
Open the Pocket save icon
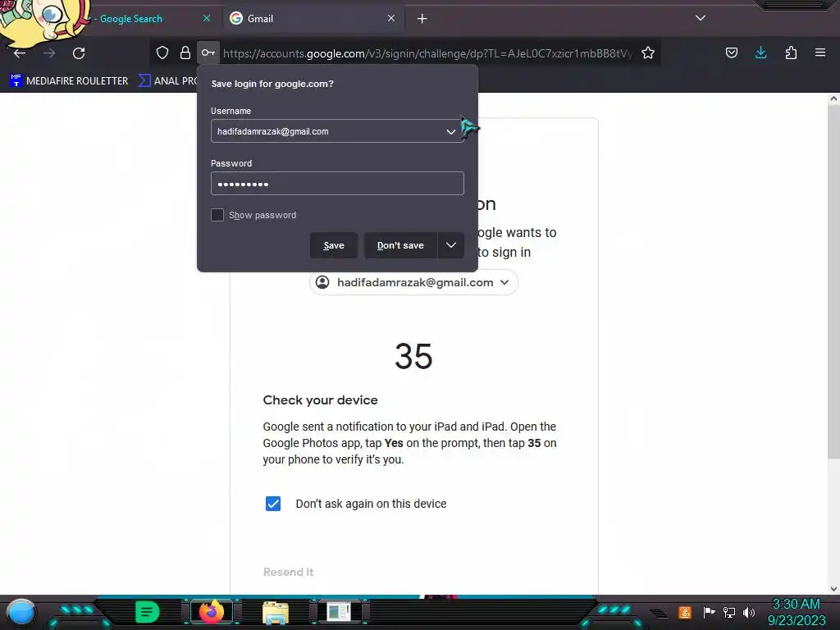coord(731,52)
